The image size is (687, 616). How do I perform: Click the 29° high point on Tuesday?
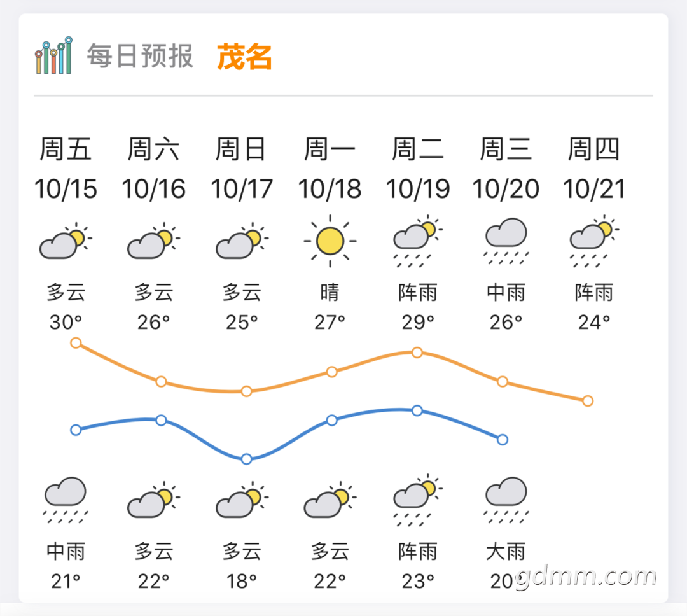(x=417, y=353)
